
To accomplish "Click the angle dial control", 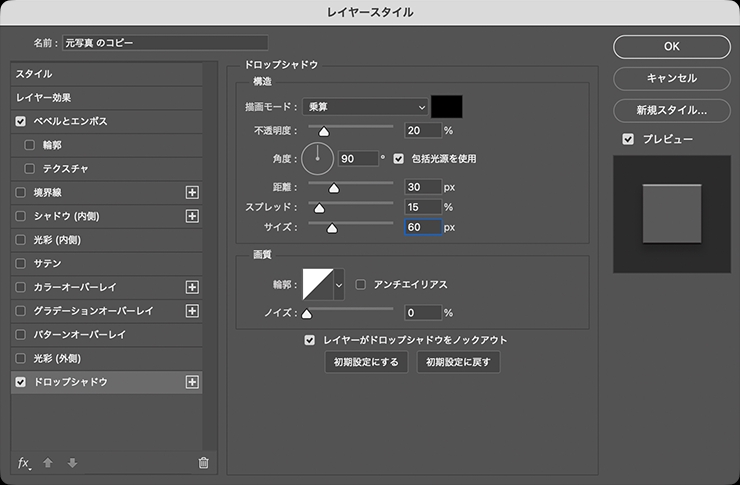I will (317, 158).
